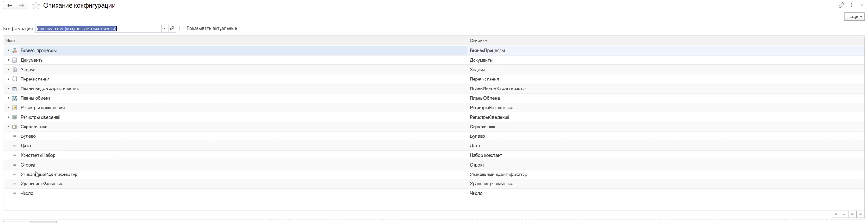
Task: Expand the Регистры сведений node
Action: (9, 117)
